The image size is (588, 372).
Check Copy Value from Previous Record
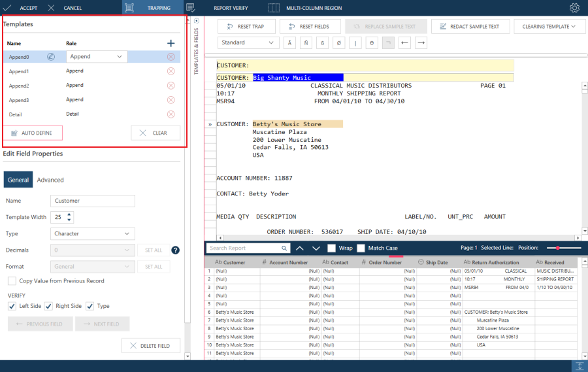pos(12,281)
